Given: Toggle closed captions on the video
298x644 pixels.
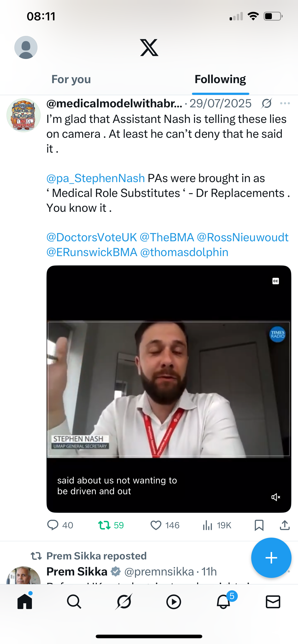Looking at the screenshot, I should point(276,281).
